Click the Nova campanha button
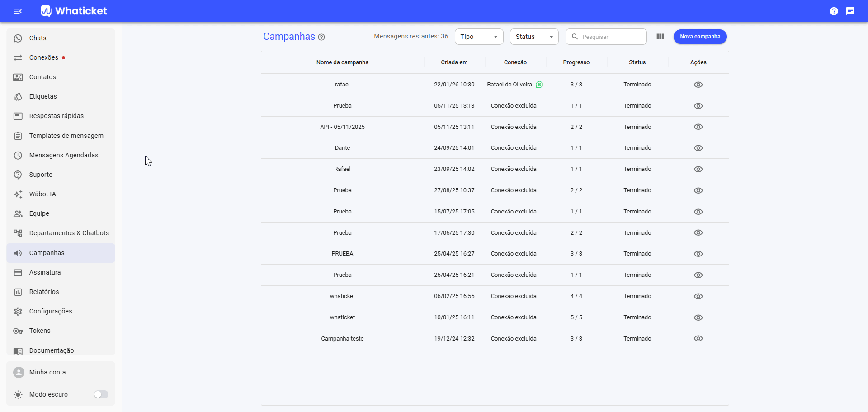 [x=700, y=37]
